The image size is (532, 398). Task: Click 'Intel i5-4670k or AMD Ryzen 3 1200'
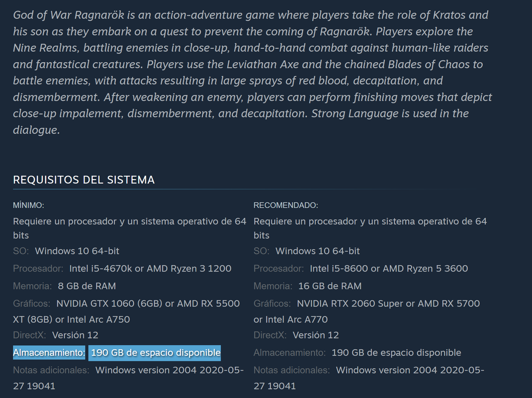point(150,269)
